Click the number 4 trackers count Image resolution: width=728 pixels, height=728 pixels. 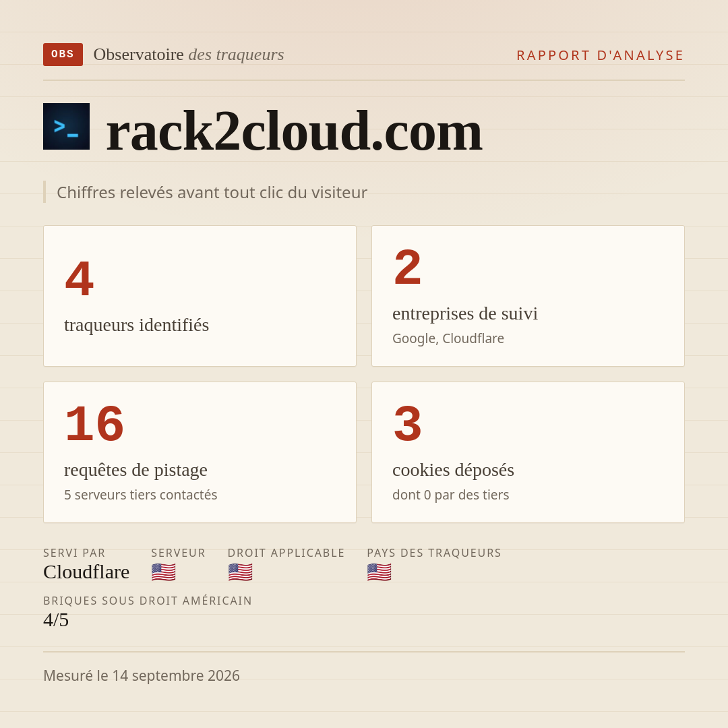(x=80, y=278)
